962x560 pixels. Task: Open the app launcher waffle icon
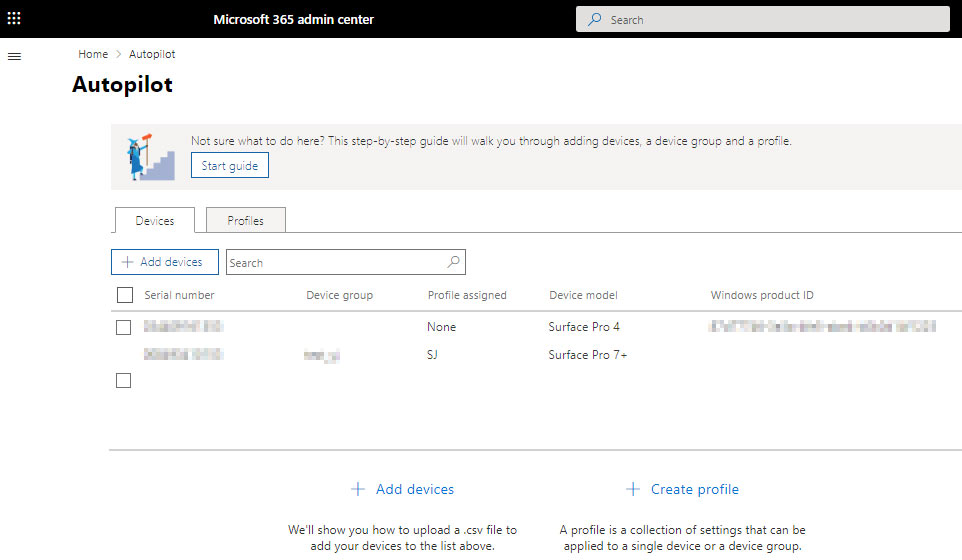click(x=14, y=18)
